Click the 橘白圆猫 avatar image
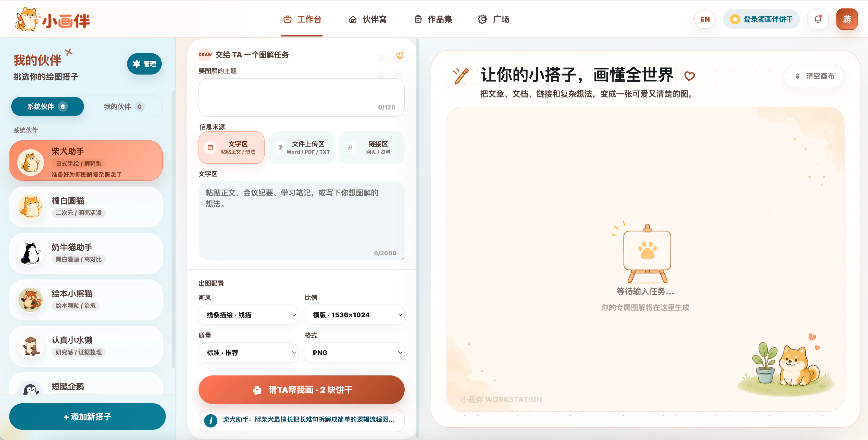This screenshot has height=440, width=868. tap(31, 207)
